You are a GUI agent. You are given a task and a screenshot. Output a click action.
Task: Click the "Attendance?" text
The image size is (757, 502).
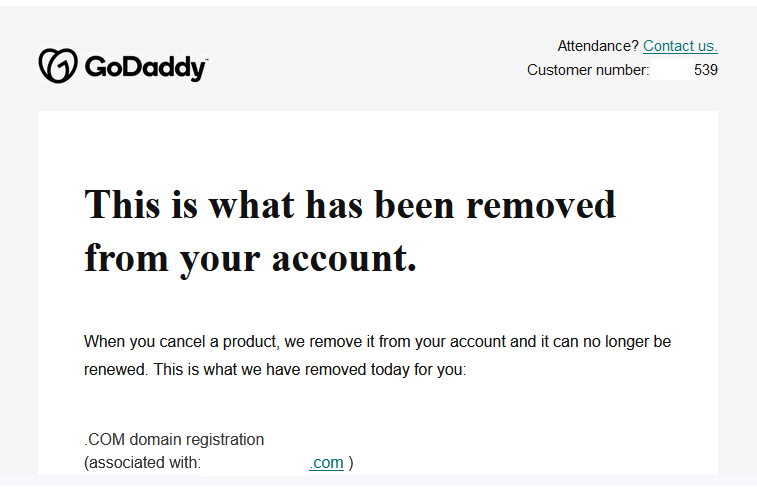[597, 46]
